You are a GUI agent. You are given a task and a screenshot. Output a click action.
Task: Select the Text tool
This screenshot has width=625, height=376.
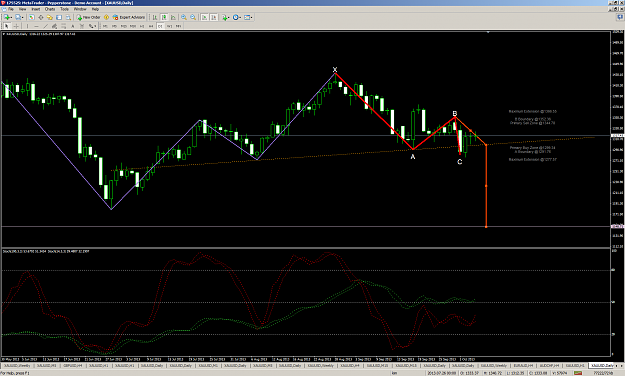click(x=73, y=26)
